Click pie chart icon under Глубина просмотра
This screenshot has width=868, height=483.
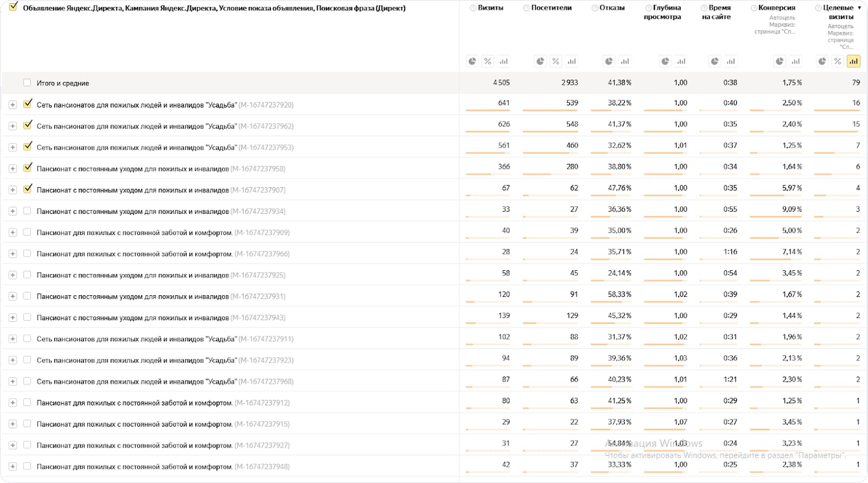(665, 61)
